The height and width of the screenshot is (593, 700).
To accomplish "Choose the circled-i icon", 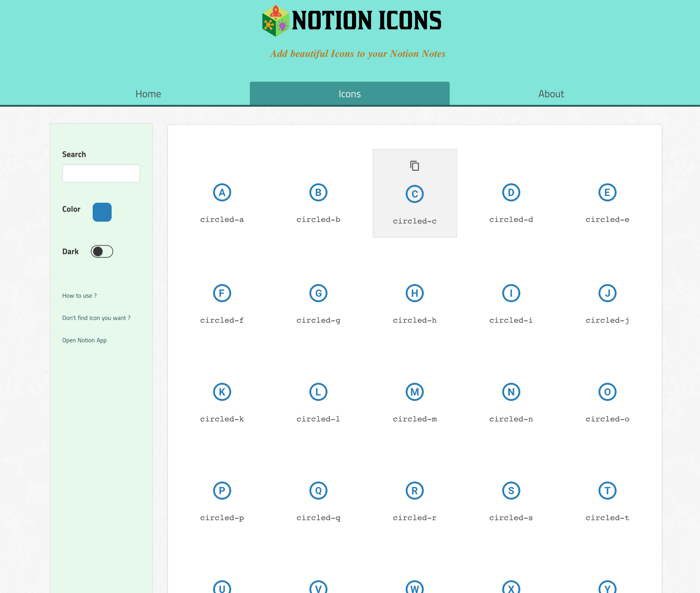I will point(511,293).
